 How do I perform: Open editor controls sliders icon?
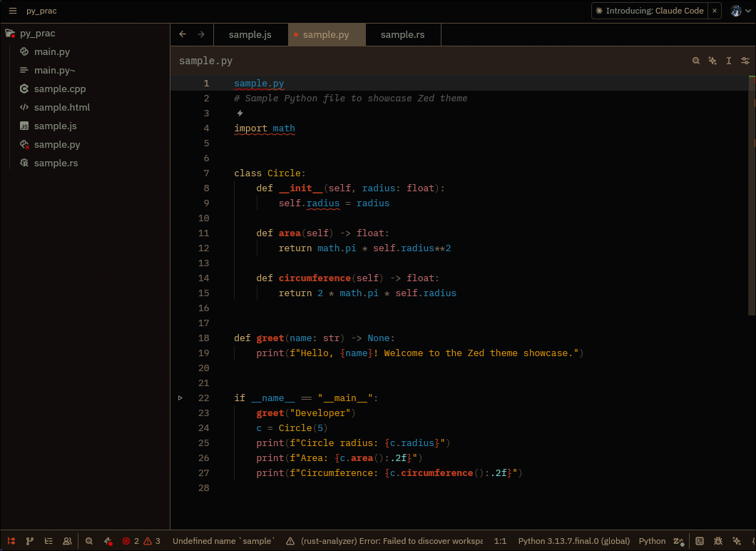point(745,61)
